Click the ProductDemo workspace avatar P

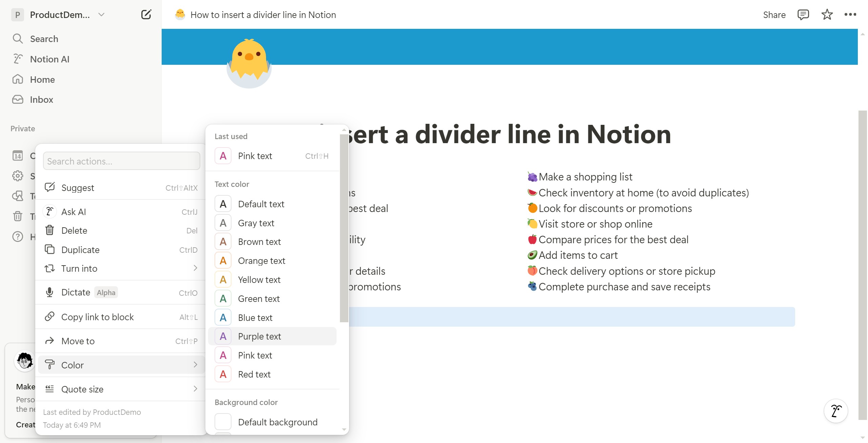[x=18, y=15]
